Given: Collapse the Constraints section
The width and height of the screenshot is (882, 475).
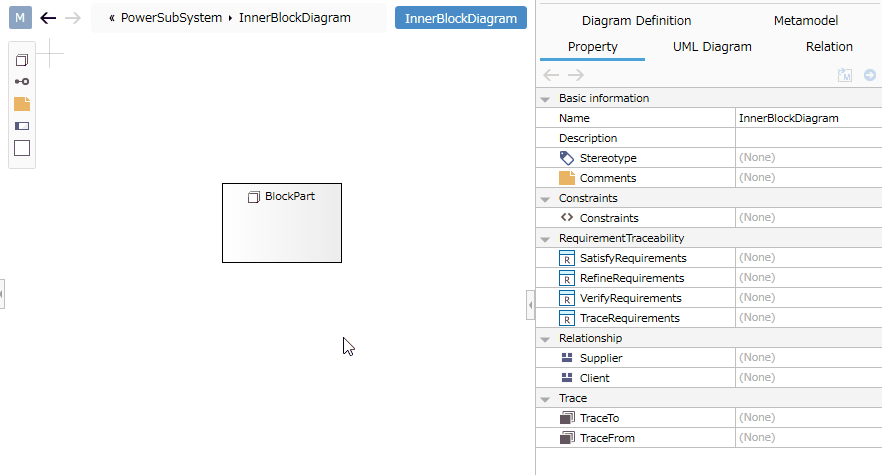Looking at the screenshot, I should [545, 199].
